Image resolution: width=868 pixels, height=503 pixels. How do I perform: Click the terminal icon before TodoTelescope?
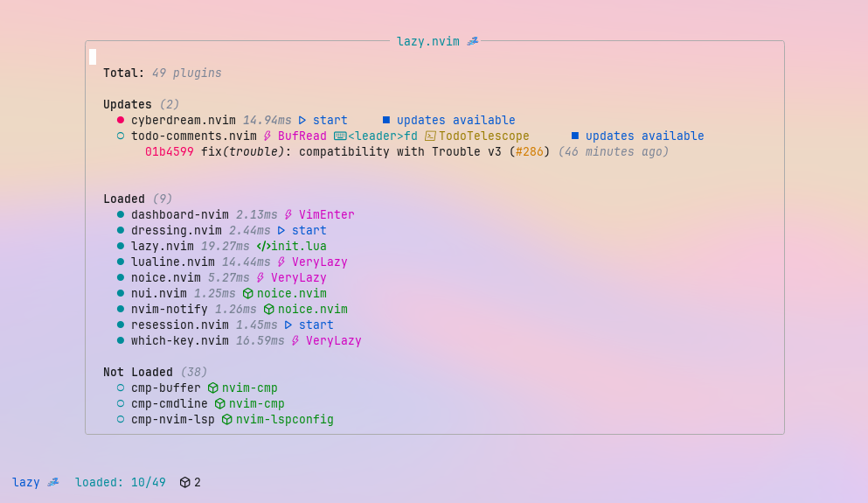tap(430, 136)
